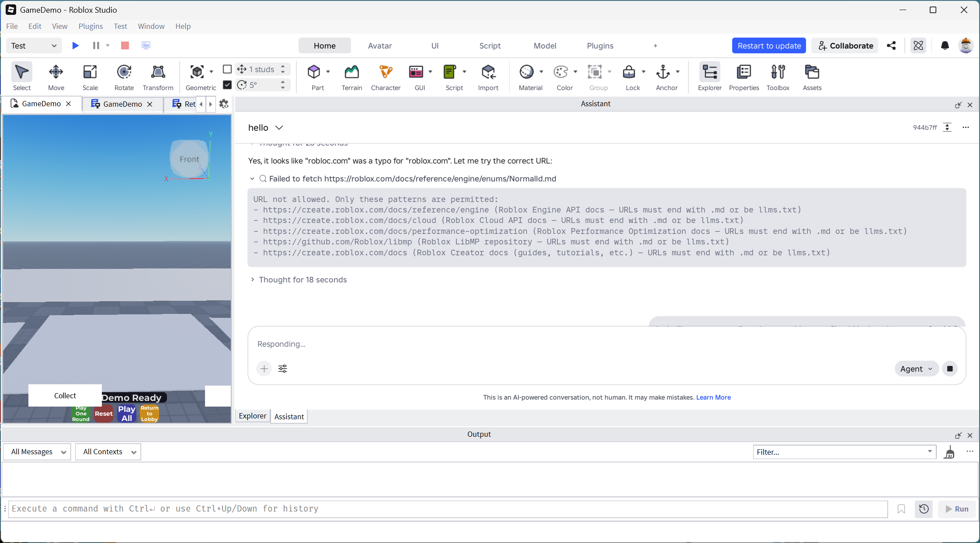Open the Toolbox

778,77
